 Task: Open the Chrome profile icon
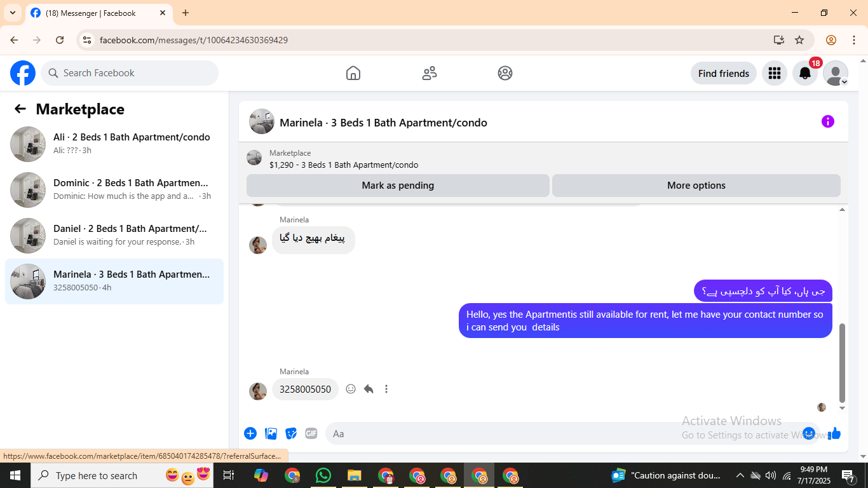pyautogui.click(x=831, y=40)
